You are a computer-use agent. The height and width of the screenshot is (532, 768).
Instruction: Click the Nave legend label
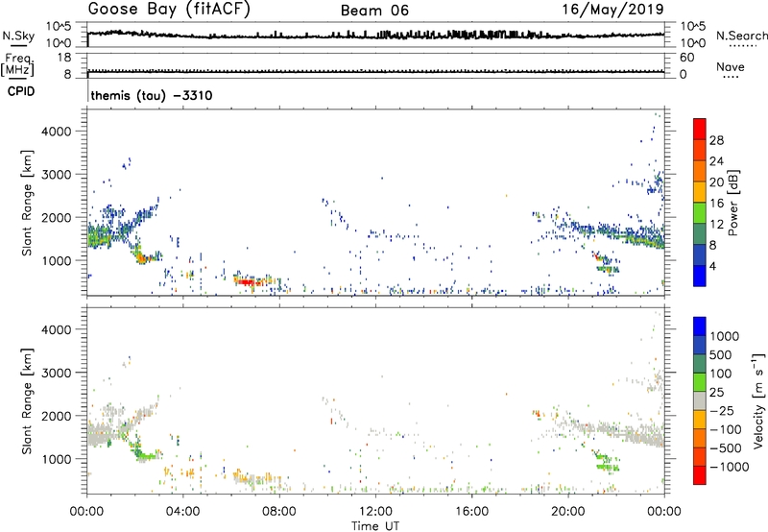(731, 67)
